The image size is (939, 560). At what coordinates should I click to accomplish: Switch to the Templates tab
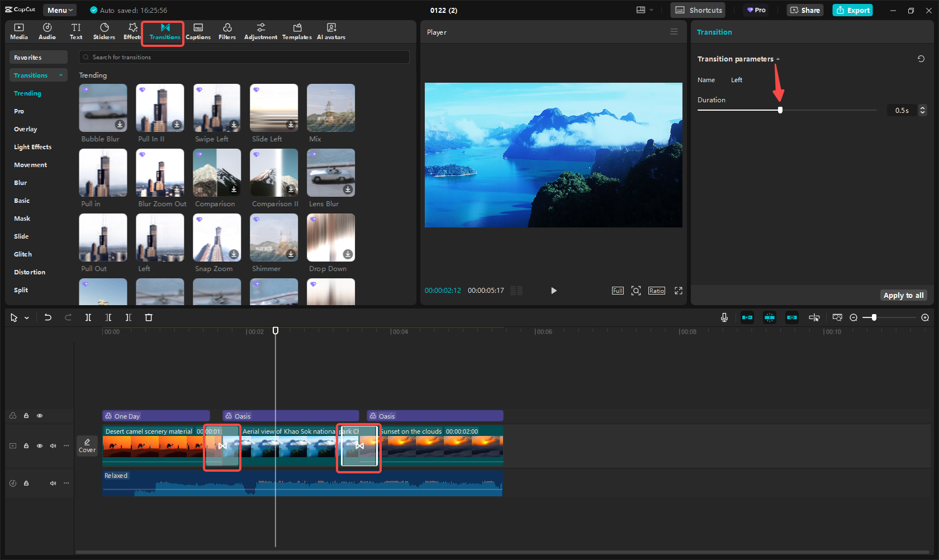(297, 31)
